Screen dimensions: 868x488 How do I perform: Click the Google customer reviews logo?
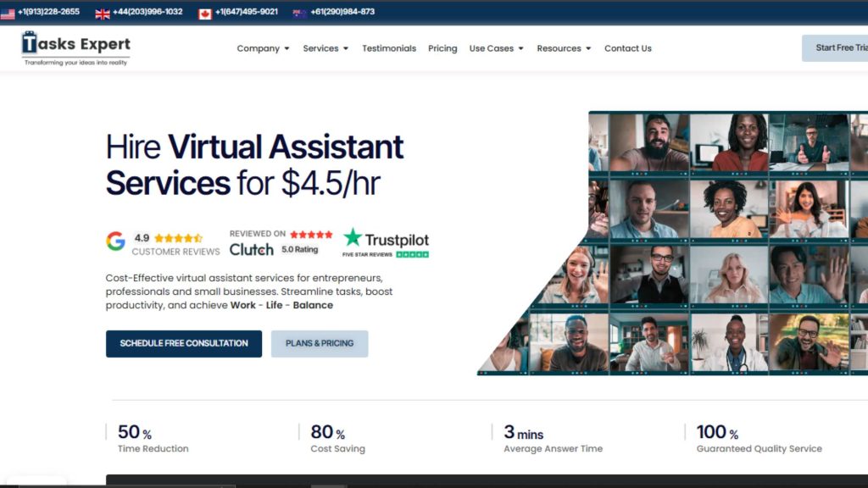coord(115,241)
